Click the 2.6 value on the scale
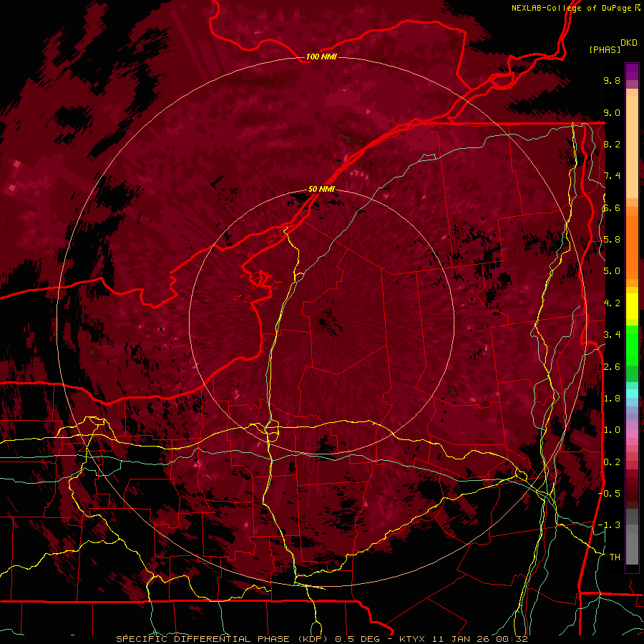 (612, 367)
